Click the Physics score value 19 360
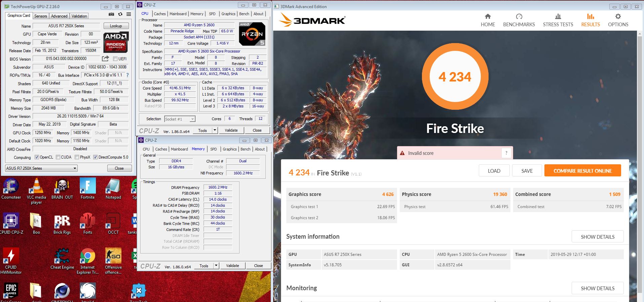 (x=500, y=194)
